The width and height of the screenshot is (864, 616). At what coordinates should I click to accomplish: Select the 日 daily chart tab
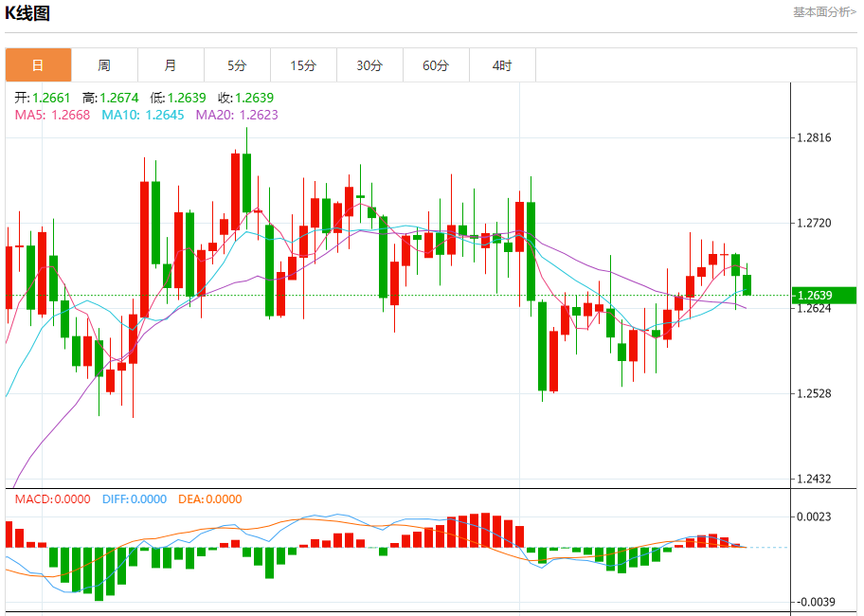(x=39, y=65)
